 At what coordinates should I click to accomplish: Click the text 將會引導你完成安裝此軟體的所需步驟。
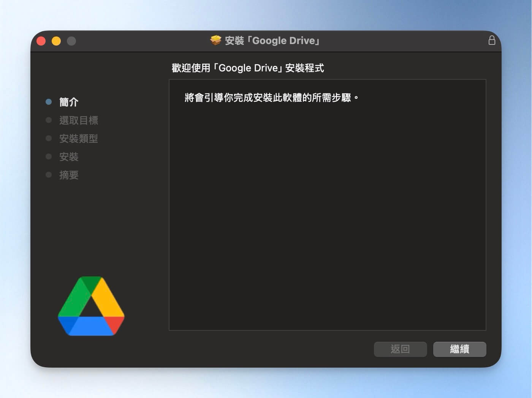(x=272, y=98)
